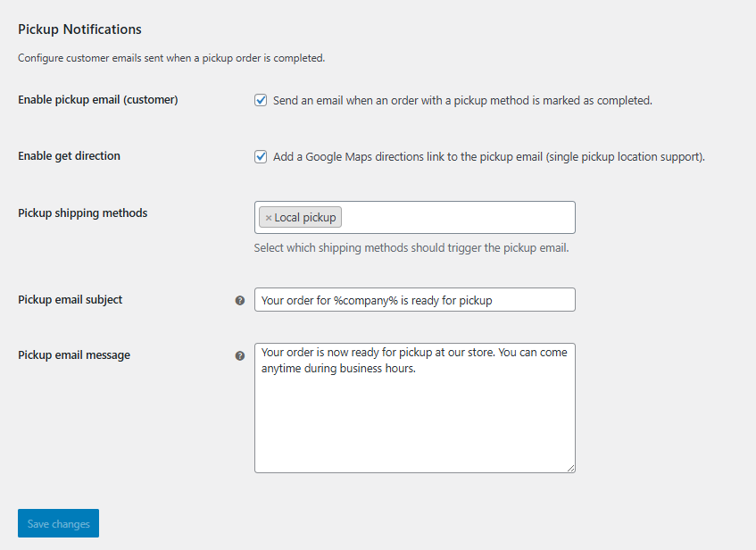Select the Local pickup tag

[x=305, y=218]
